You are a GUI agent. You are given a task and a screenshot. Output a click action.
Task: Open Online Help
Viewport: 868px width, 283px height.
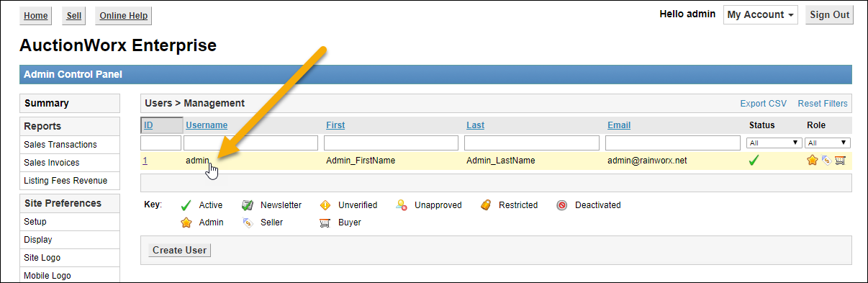click(x=123, y=16)
